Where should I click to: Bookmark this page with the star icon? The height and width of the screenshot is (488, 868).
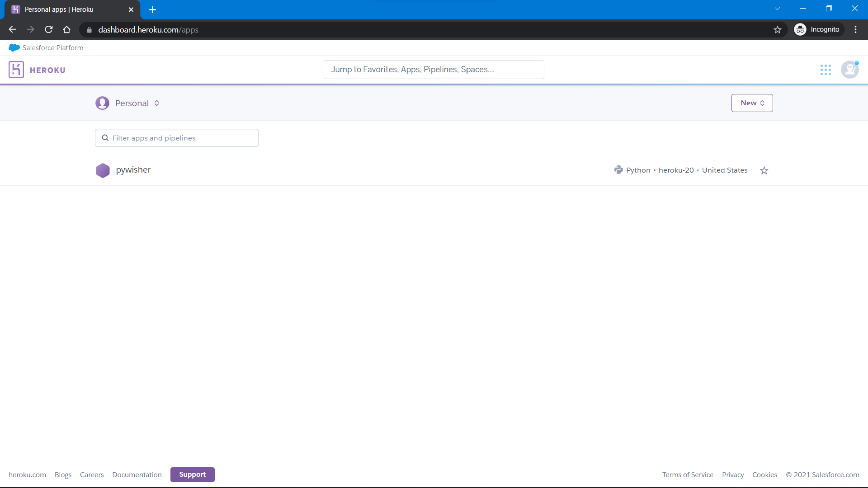777,30
